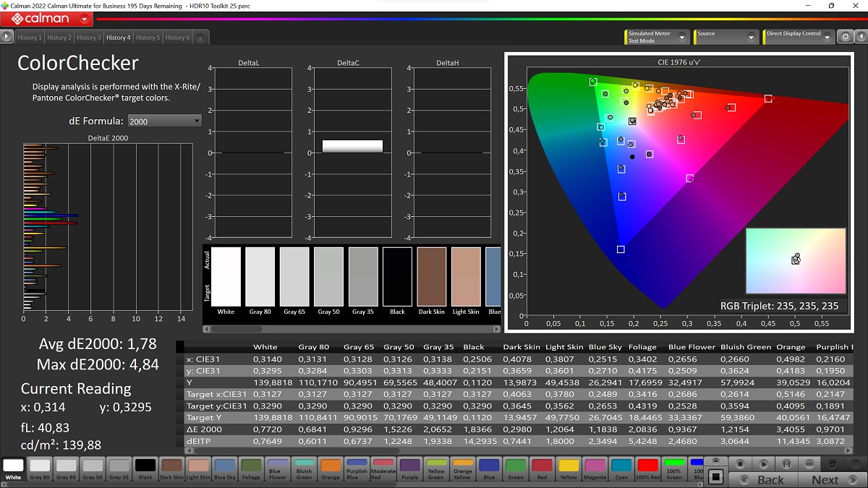Switch to History 2 tab

[x=59, y=38]
